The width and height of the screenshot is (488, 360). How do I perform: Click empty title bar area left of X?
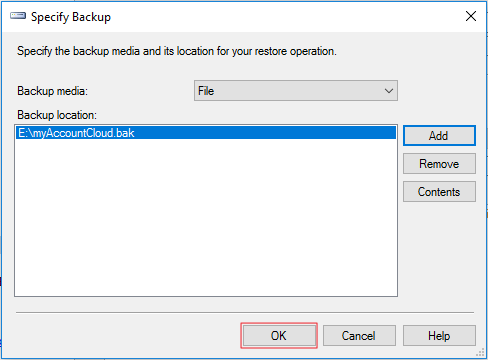[x=287, y=16]
